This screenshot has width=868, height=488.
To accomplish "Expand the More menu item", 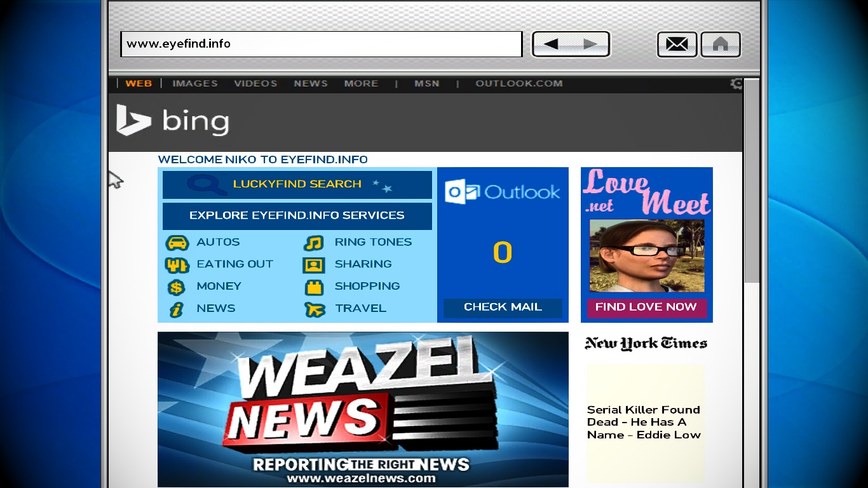I will point(361,83).
